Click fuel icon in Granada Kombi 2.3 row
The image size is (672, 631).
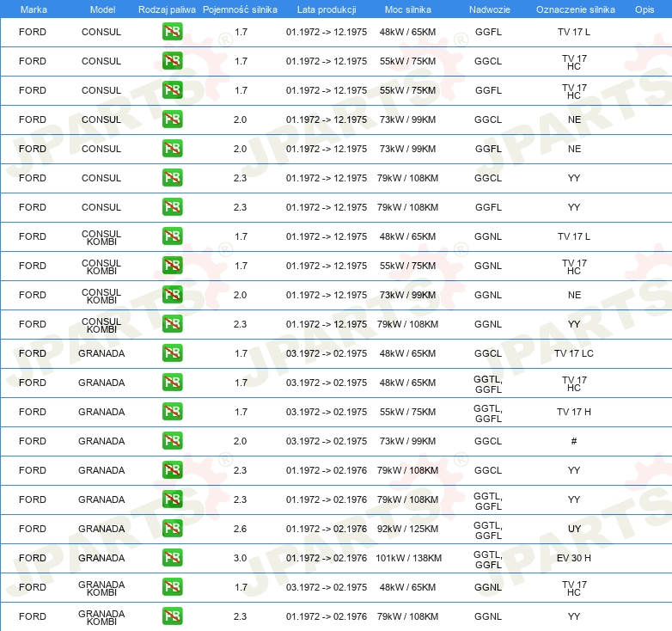click(x=172, y=616)
